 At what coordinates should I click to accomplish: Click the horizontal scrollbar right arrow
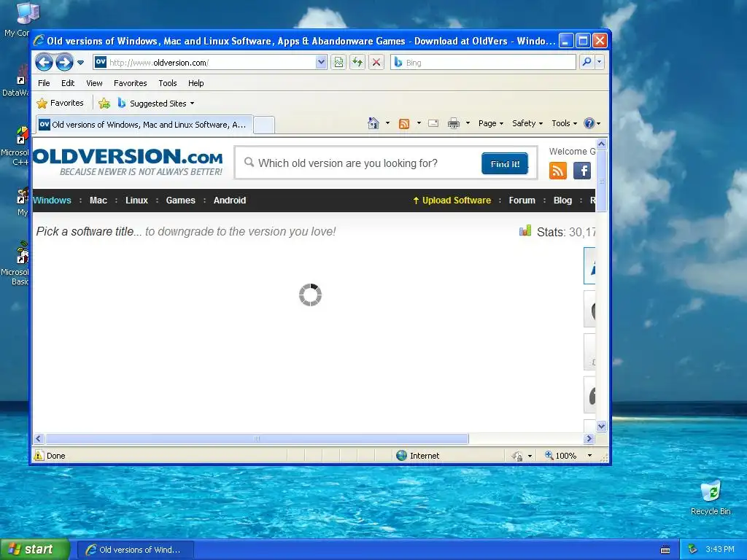click(589, 438)
